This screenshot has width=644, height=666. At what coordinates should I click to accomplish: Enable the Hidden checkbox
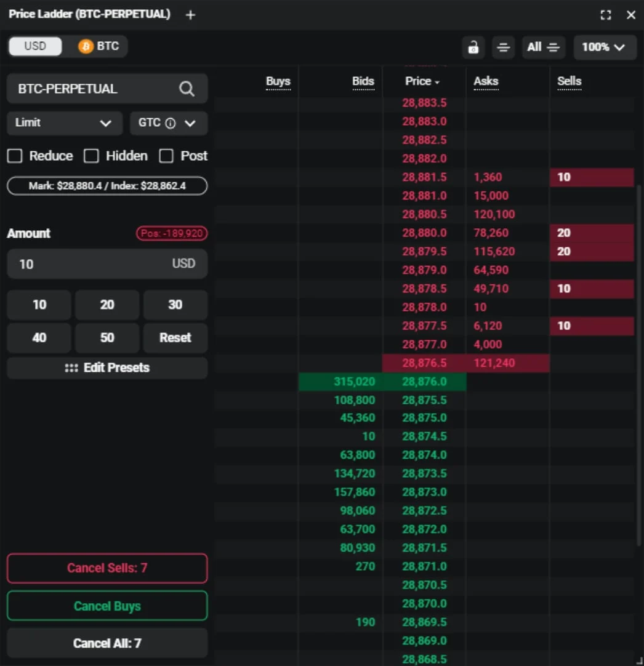tap(91, 156)
